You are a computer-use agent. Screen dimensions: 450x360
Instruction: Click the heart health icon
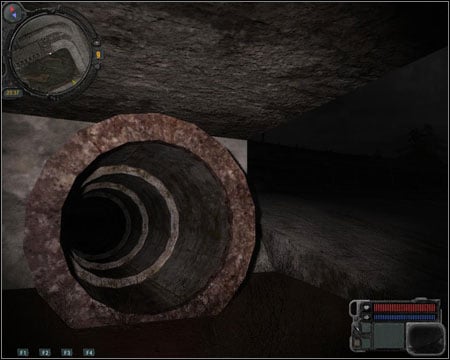click(x=366, y=307)
